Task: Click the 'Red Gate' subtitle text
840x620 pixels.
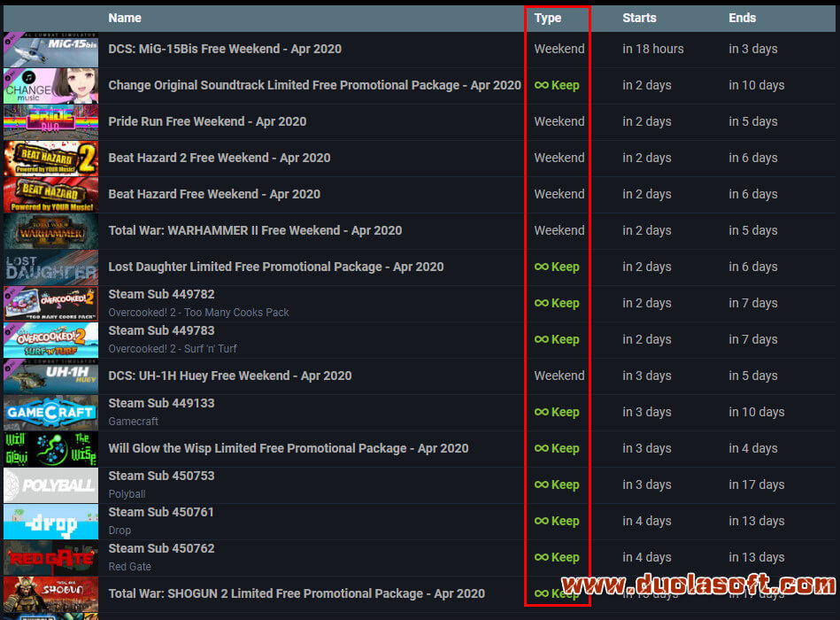Action: click(129, 566)
